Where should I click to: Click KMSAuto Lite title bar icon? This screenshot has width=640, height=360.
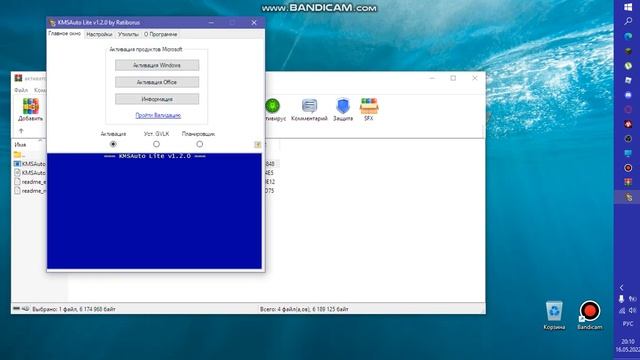click(x=52, y=22)
